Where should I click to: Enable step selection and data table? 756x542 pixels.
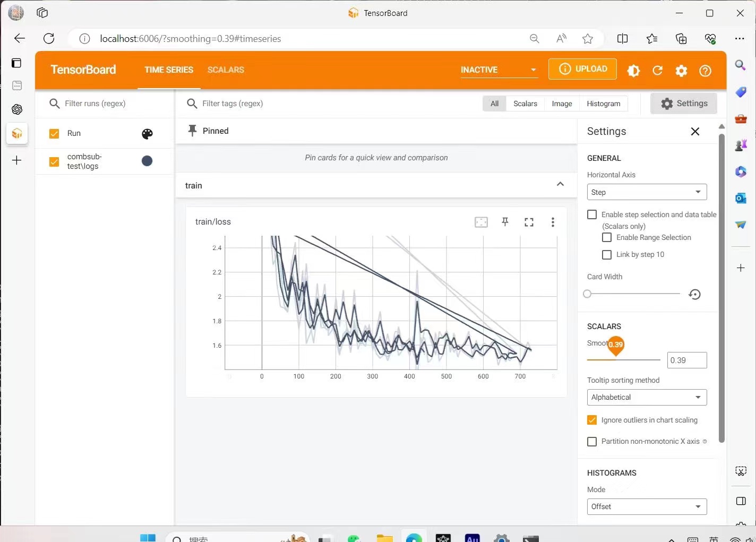coord(592,214)
